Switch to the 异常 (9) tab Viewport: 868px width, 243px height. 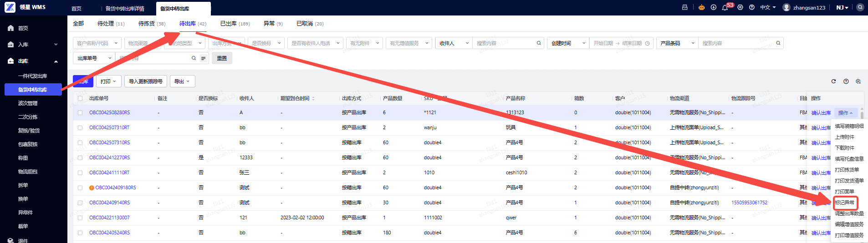[273, 24]
